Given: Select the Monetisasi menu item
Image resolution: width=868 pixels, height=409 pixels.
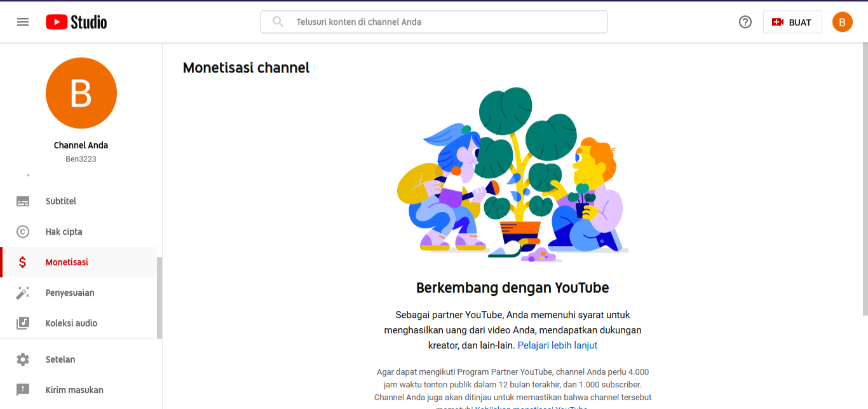Looking at the screenshot, I should 79,262.
